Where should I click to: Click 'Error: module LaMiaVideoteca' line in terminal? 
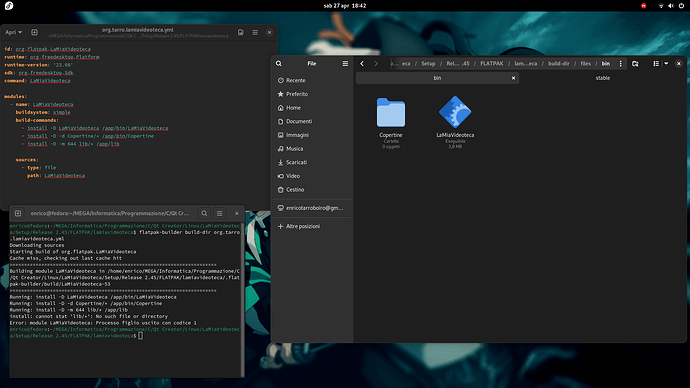tap(103, 323)
